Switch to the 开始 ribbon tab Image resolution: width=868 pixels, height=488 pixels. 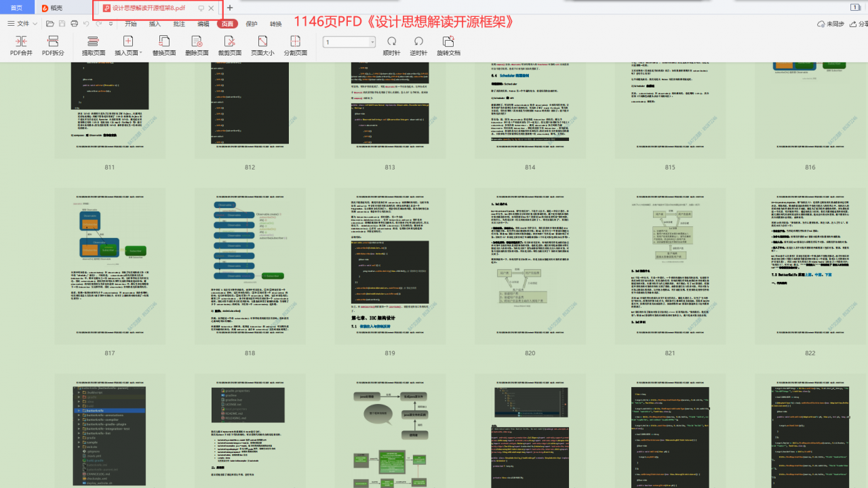[x=131, y=24]
